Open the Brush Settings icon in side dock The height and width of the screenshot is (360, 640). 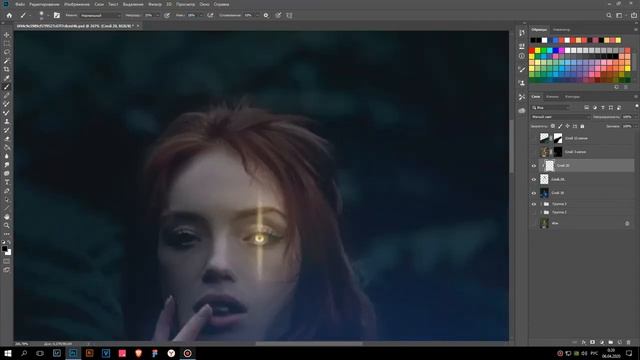(x=522, y=69)
